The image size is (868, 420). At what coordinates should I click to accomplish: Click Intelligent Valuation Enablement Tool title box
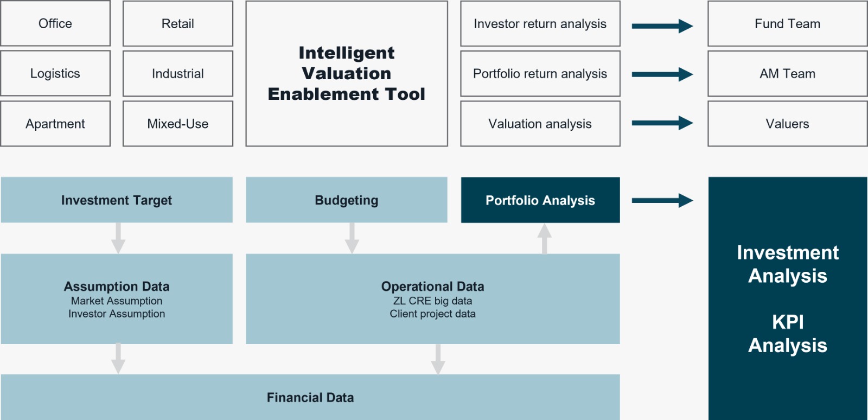[347, 73]
